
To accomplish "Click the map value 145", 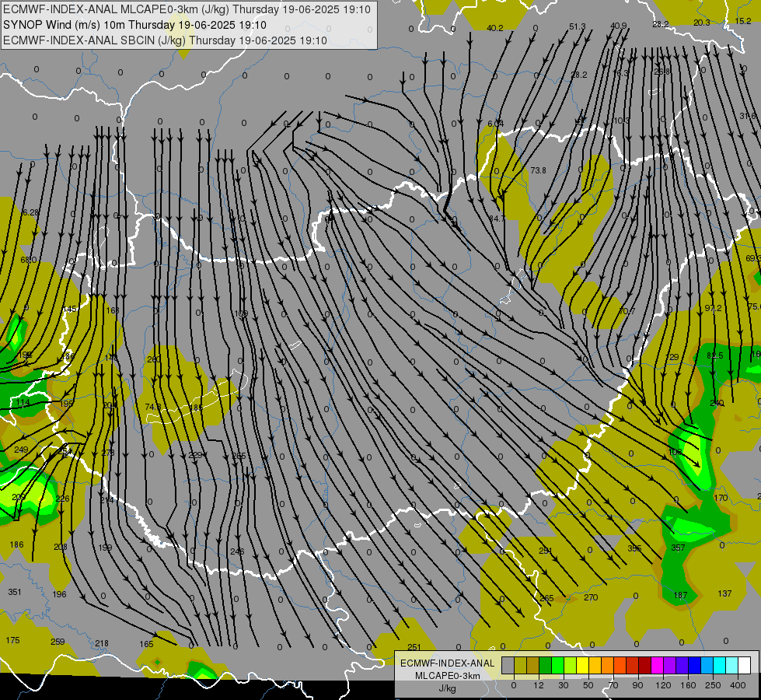I will pyautogui.click(x=70, y=309).
